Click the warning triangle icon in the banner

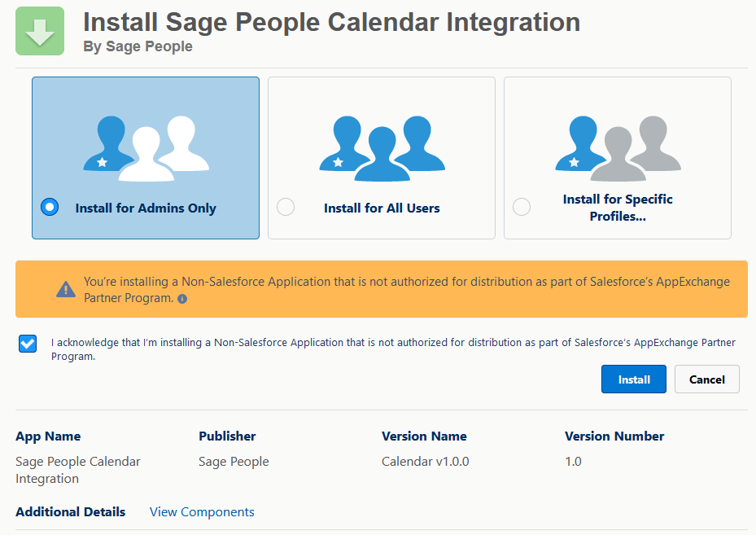point(66,289)
